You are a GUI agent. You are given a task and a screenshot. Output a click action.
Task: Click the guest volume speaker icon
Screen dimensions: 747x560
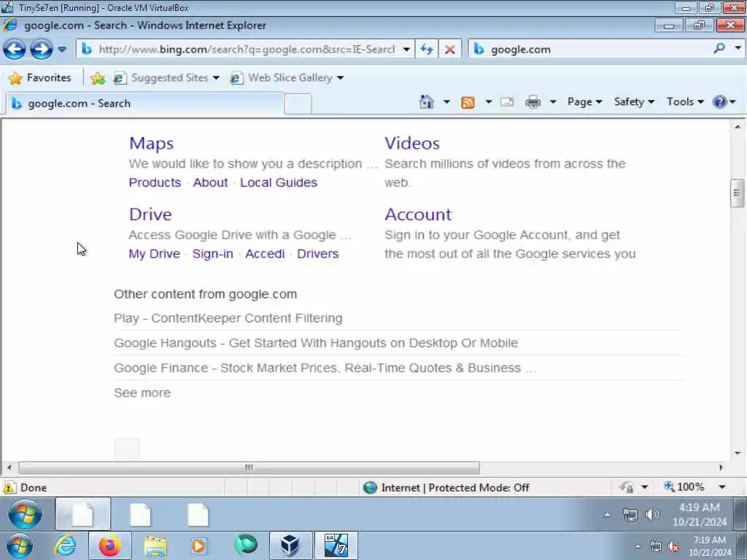click(x=651, y=515)
